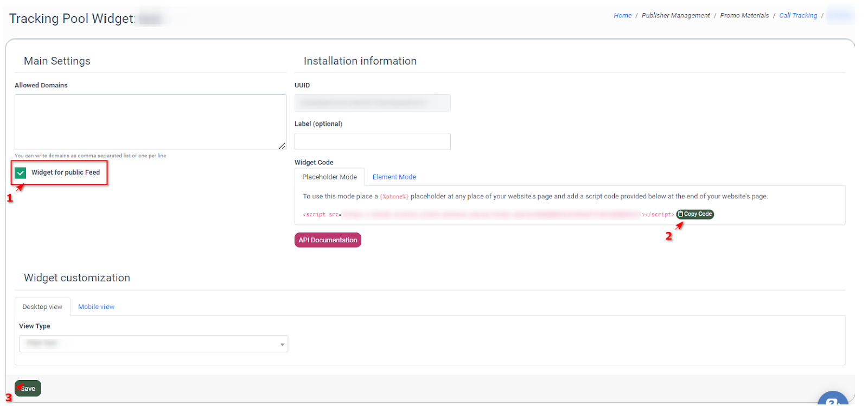Click the UUID field

pyautogui.click(x=372, y=103)
